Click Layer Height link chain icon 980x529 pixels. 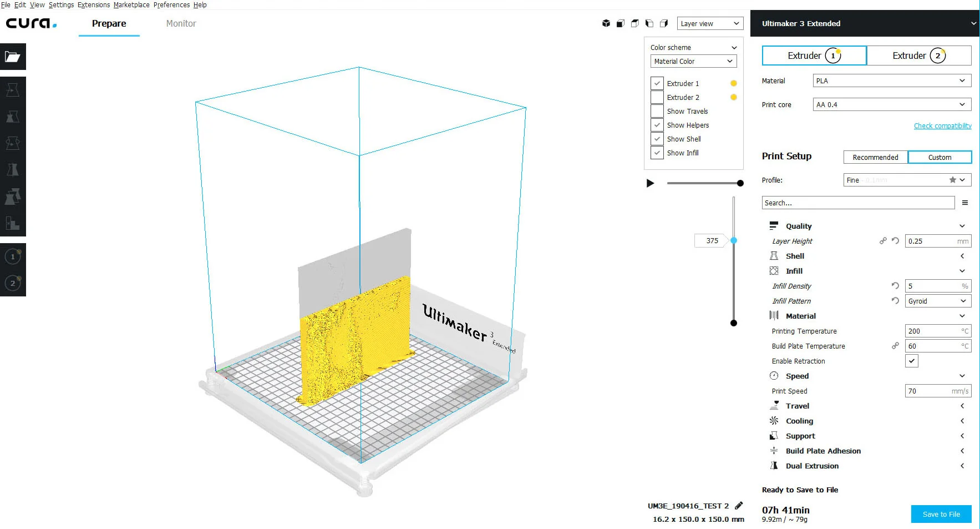pyautogui.click(x=883, y=241)
